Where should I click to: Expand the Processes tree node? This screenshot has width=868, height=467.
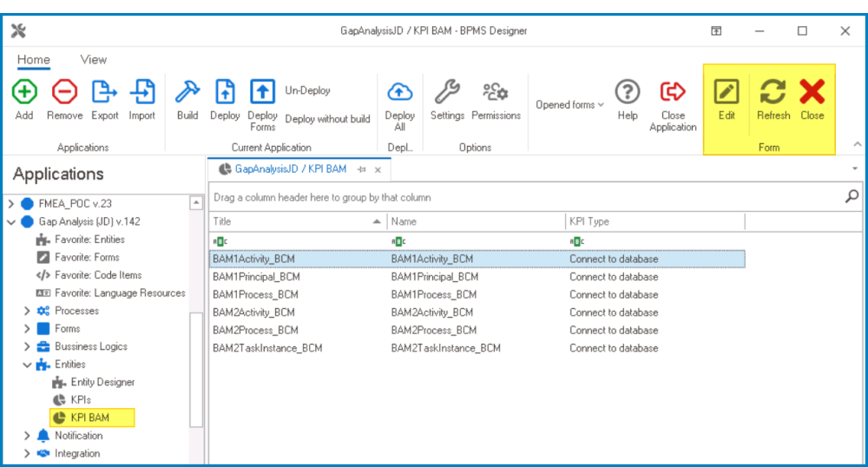click(27, 311)
